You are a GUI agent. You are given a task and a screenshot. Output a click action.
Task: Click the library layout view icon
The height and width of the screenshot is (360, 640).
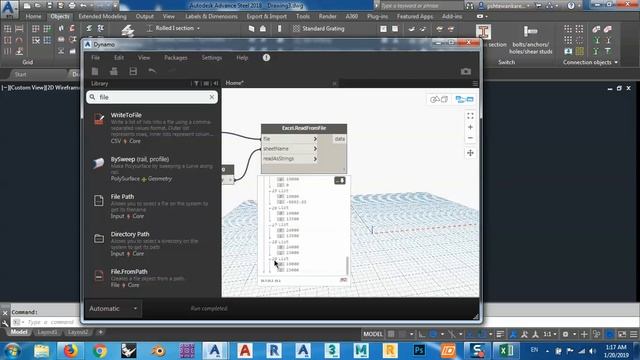[206, 83]
